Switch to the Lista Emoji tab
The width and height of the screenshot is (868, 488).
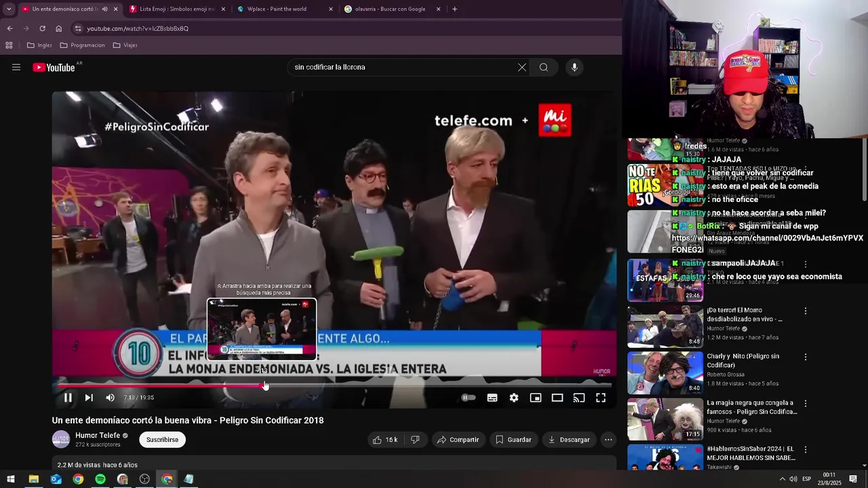point(176,9)
